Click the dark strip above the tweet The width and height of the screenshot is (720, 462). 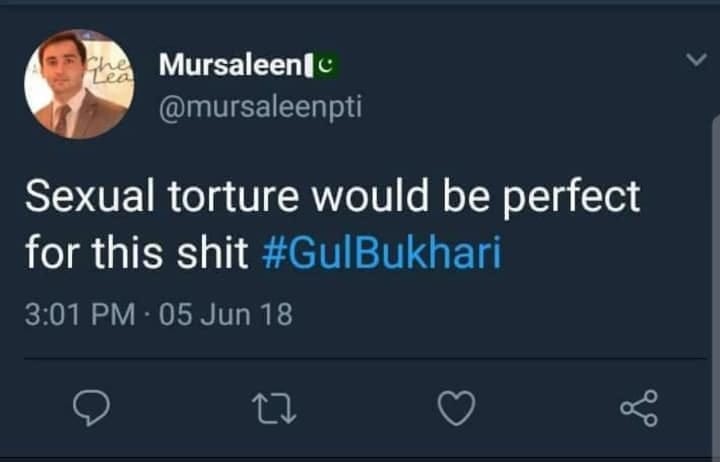360,10
